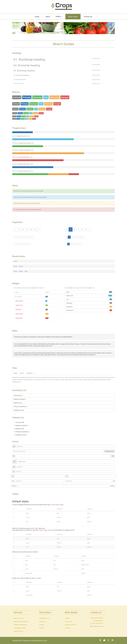Screen dimensions: 127x644
Task: Click the phone icon beside +000 100 444 1111
Action: pyautogui.click(x=91, y=623)
